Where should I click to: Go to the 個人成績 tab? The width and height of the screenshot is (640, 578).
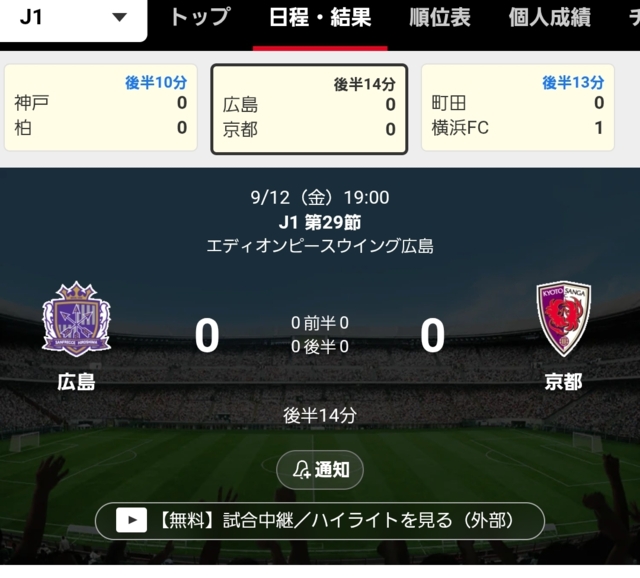(549, 18)
